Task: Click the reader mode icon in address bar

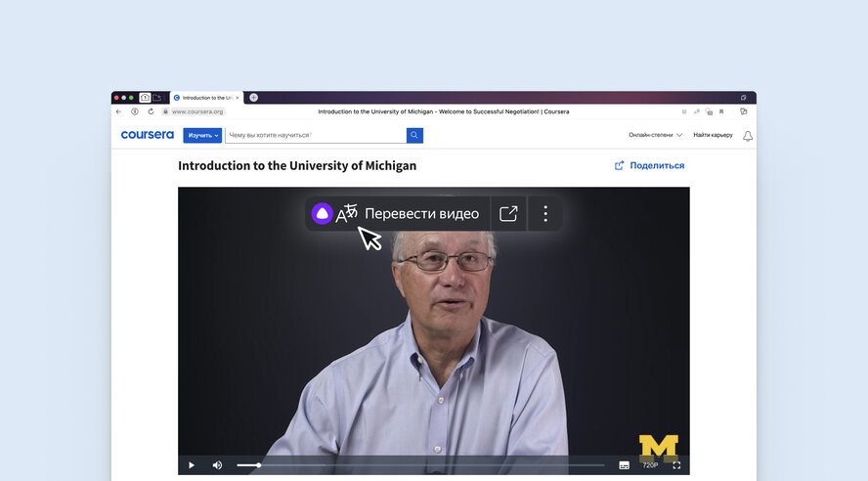Action: [x=684, y=111]
